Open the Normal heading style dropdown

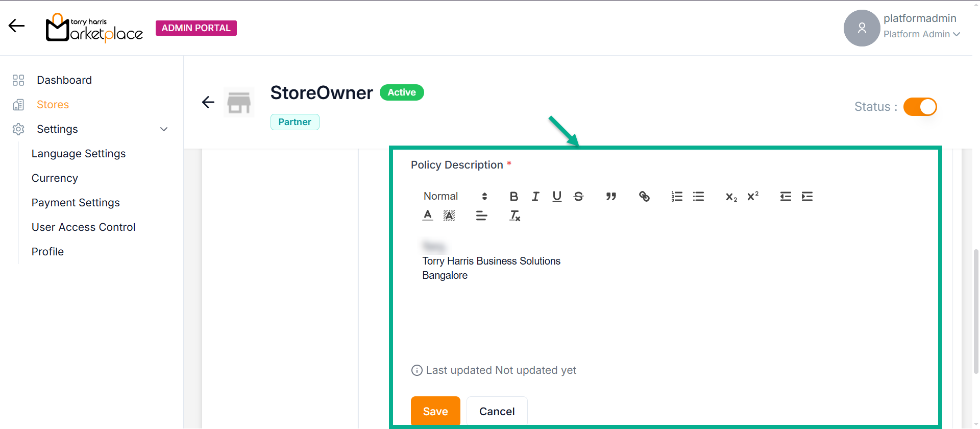coord(455,197)
